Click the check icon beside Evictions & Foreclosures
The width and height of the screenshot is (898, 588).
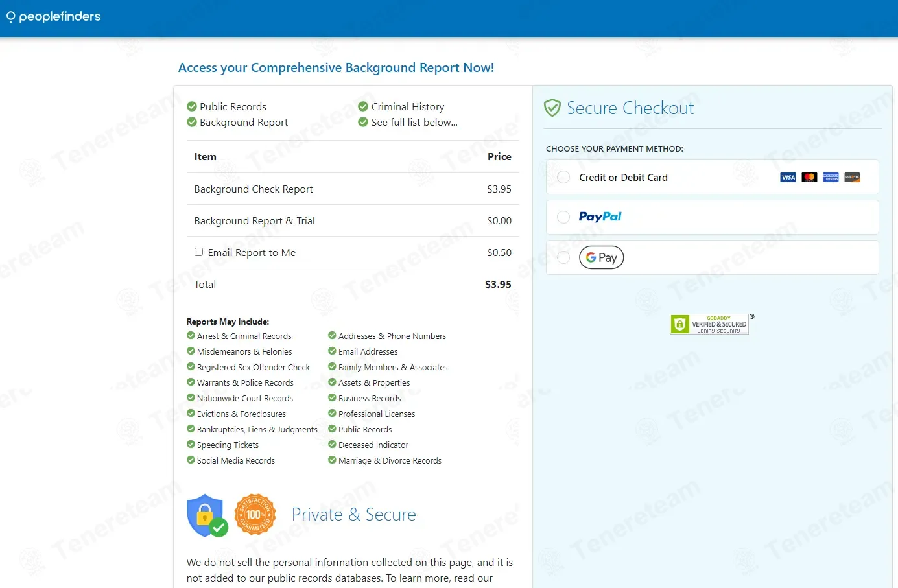pos(191,414)
